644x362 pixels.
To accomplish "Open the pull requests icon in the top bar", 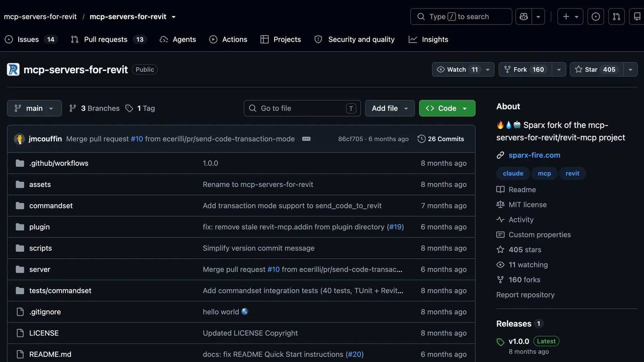I will click(x=616, y=16).
